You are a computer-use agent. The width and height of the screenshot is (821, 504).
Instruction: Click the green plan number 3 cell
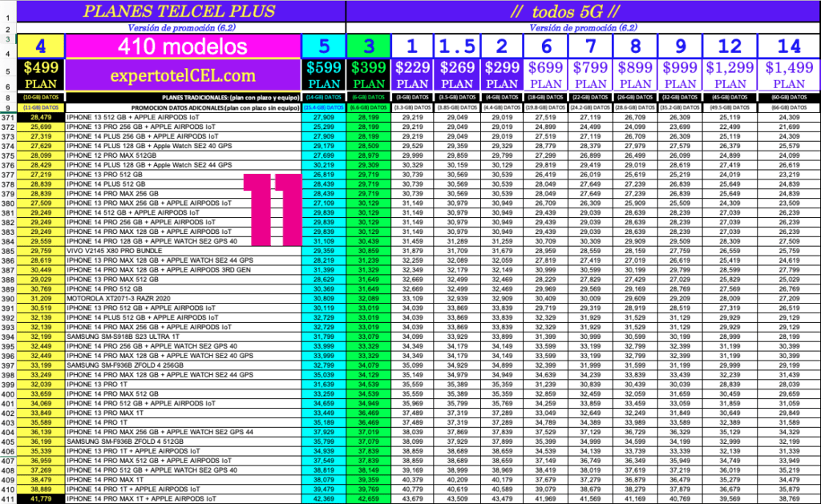369,46
